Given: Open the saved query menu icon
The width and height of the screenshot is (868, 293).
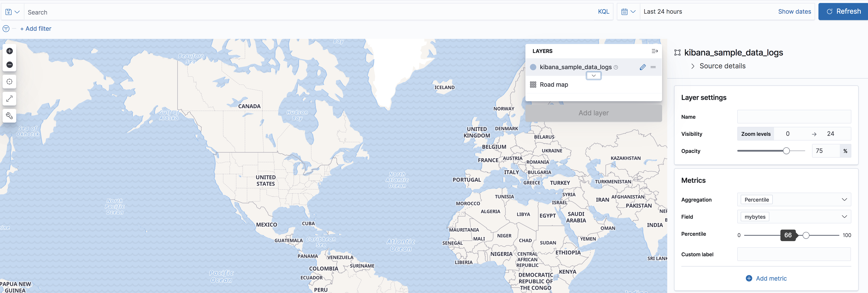Looking at the screenshot, I should click(x=12, y=12).
